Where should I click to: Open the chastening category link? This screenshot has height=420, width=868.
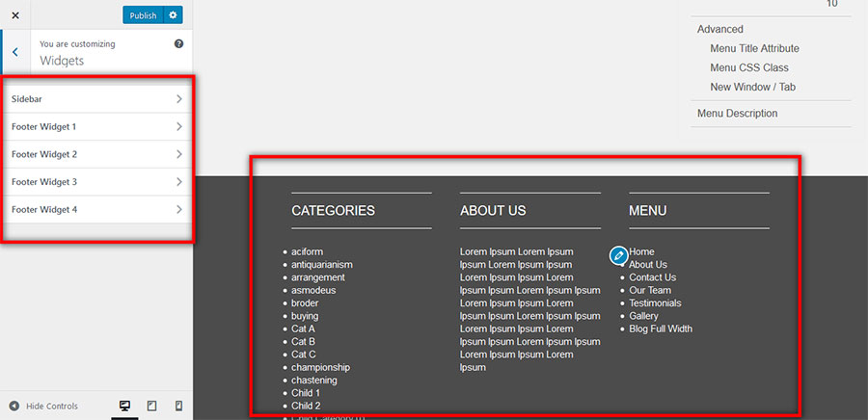pos(313,381)
